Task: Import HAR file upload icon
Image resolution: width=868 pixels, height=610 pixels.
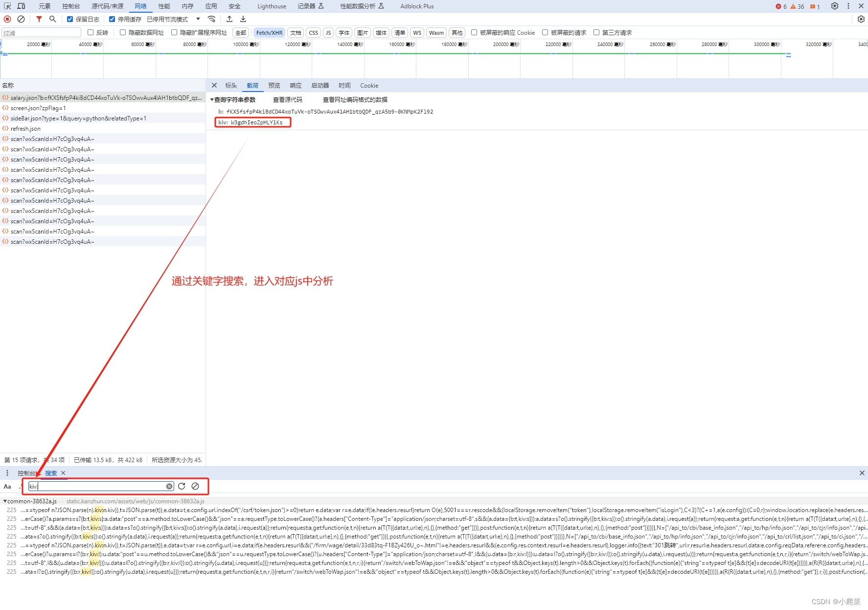Action: (229, 19)
